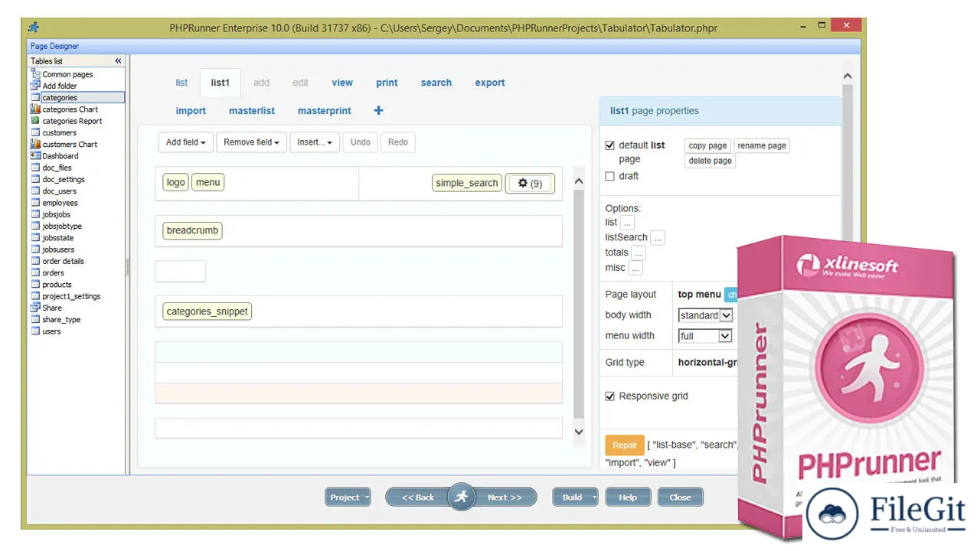The width and height of the screenshot is (980, 551).
Task: Open the menu width full dropdown
Action: 705,336
